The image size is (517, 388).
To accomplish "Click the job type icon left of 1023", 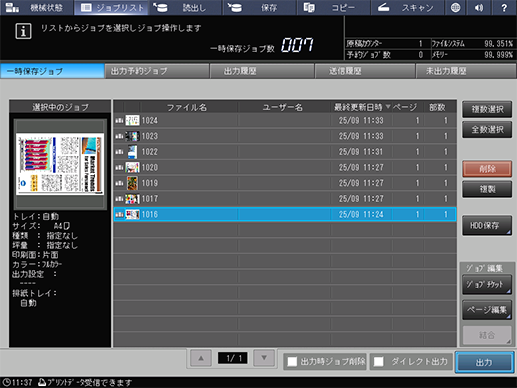I will 119,136.
